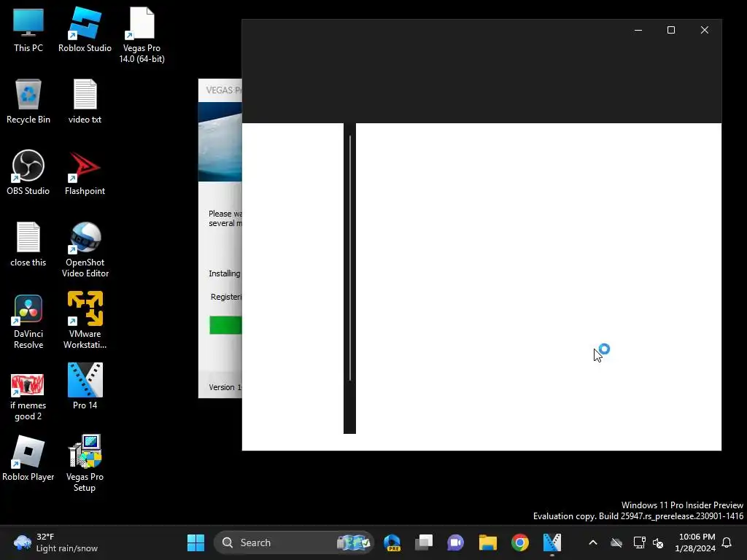Click the green install progress bar

(226, 325)
